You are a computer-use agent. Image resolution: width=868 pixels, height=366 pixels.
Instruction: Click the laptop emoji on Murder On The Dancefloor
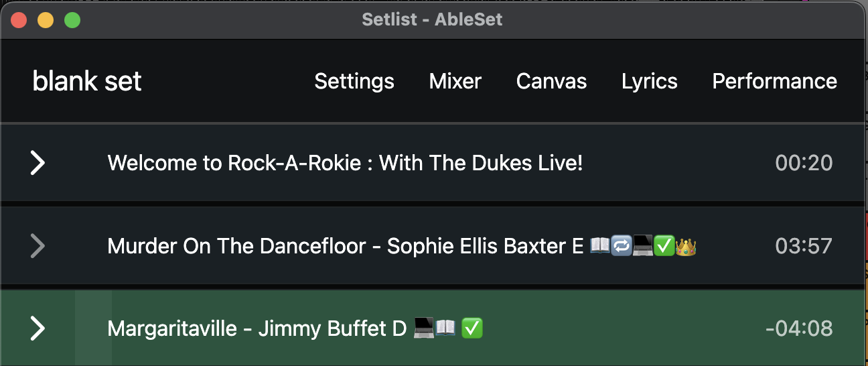tap(642, 247)
